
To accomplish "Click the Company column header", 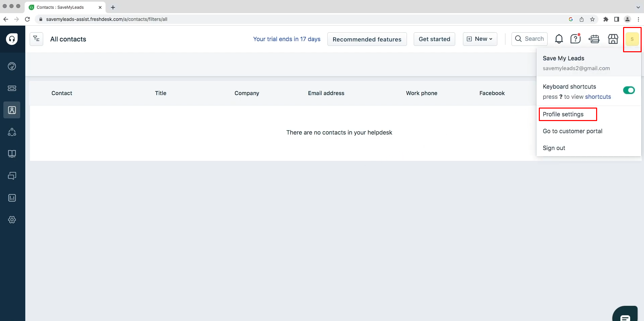I will [247, 93].
